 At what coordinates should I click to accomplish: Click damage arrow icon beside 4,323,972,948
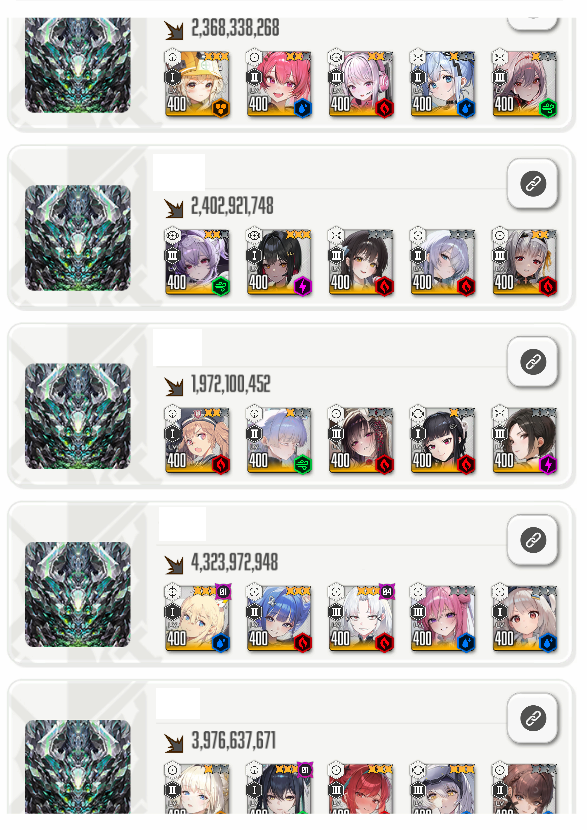173,565
